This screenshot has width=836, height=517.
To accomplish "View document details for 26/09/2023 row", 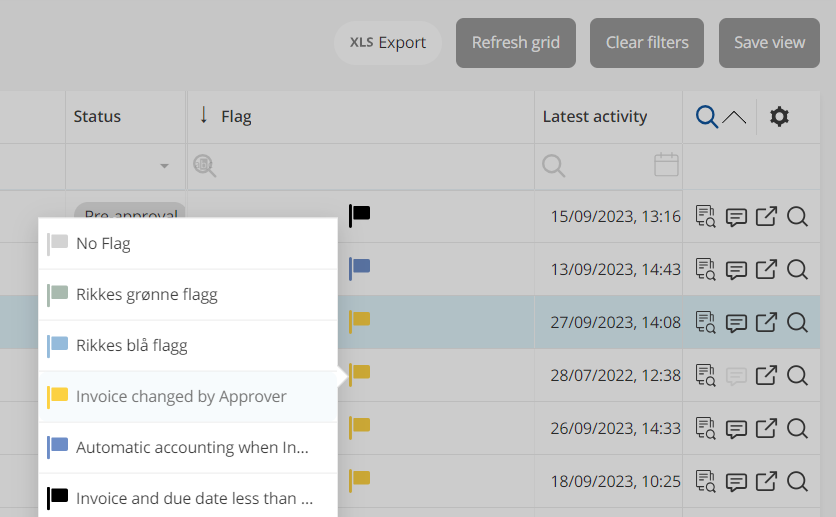I will [706, 429].
